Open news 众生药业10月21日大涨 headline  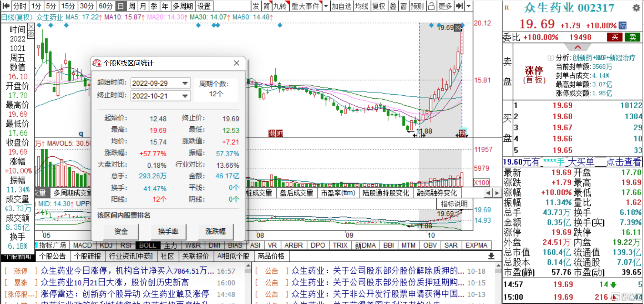pyautogui.click(x=115, y=283)
